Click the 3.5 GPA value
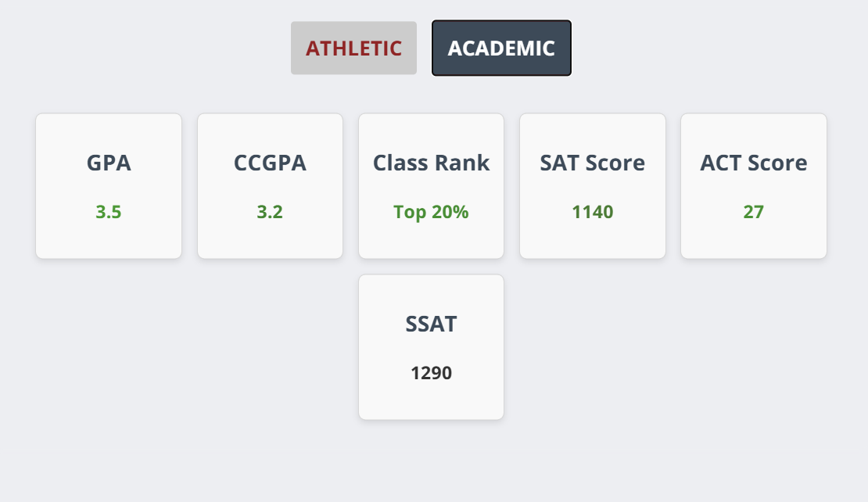The width and height of the screenshot is (868, 502). 109,212
